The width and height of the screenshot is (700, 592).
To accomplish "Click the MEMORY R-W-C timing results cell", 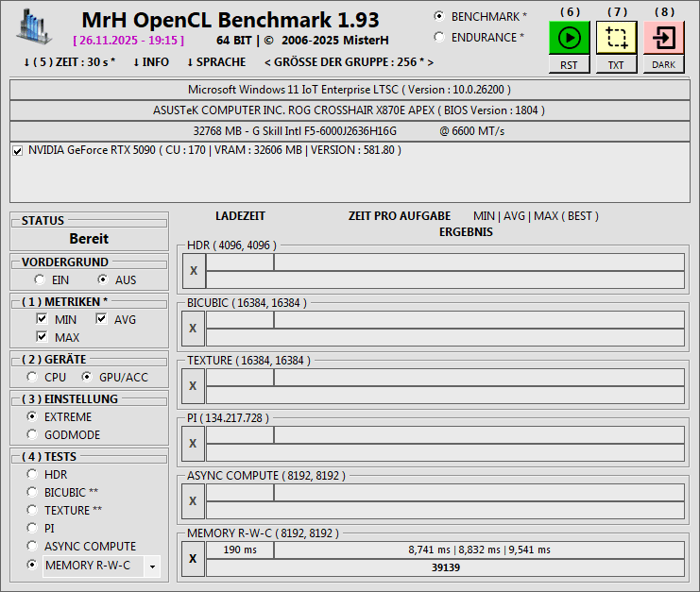I will click(479, 550).
